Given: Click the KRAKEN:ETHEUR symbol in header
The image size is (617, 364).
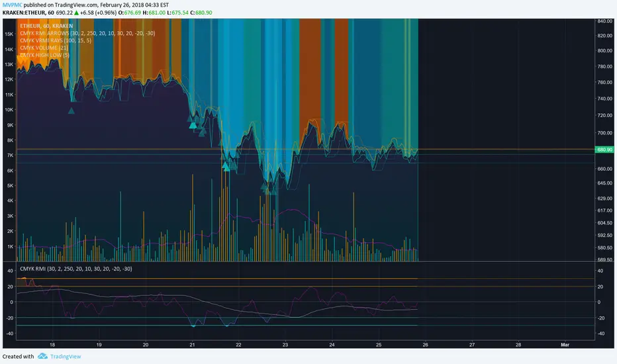Looking at the screenshot, I should pyautogui.click(x=28, y=13).
